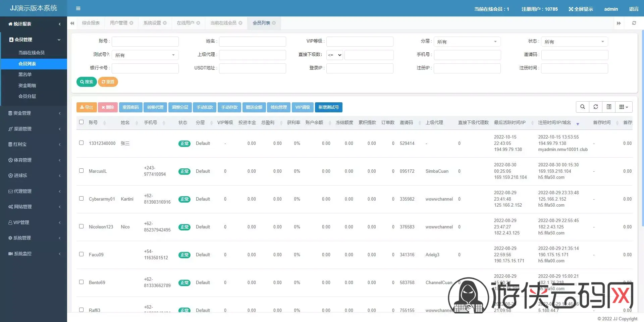Screen dimensions: 644x322
Task: Close the 在线用户 tab
Action: [x=198, y=23]
